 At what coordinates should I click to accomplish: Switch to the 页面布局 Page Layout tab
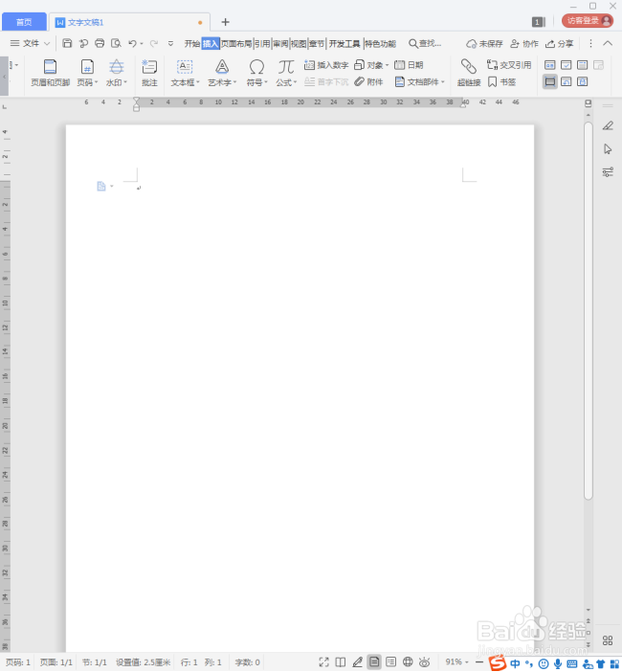pyautogui.click(x=236, y=44)
